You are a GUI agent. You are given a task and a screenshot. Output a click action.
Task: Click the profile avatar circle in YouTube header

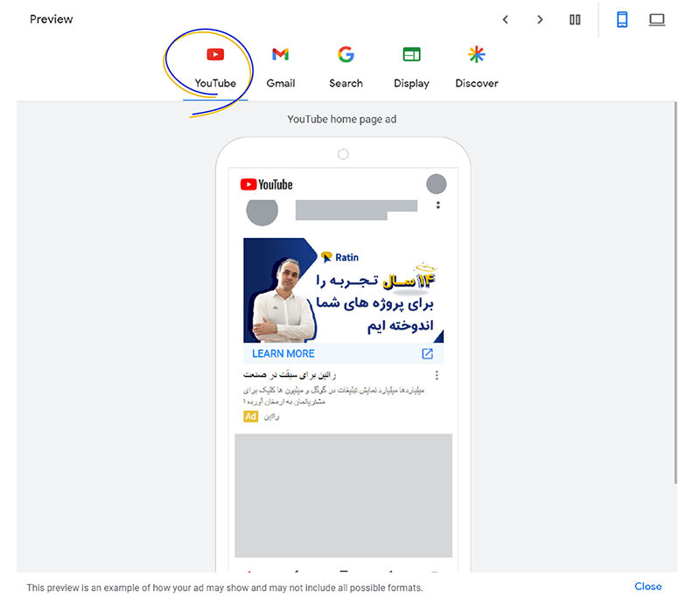click(436, 184)
